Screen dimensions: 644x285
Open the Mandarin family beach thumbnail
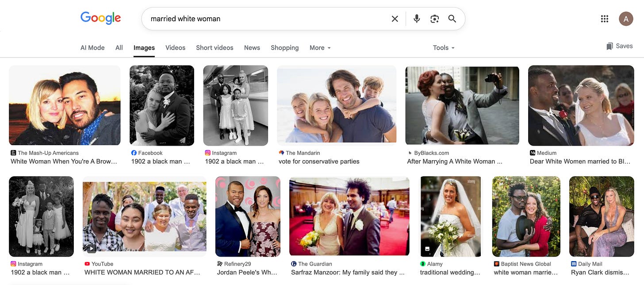click(x=337, y=105)
